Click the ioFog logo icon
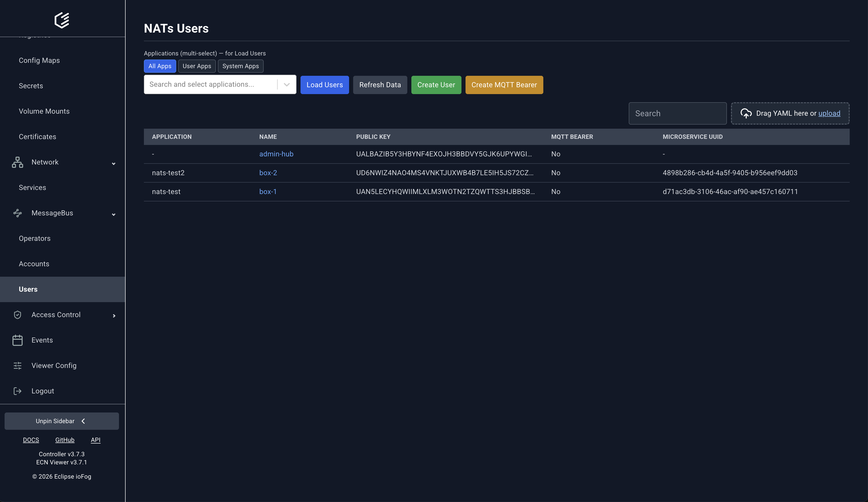868x502 pixels. (62, 20)
